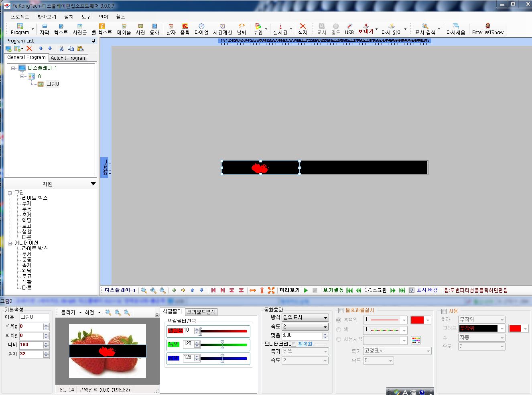Collapse the 디스플레이-1 tree node

tap(13, 68)
